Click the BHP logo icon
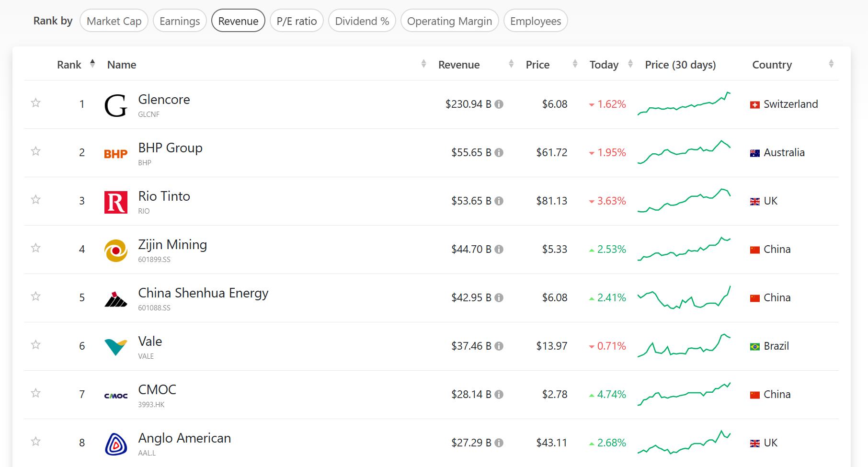The width and height of the screenshot is (868, 467). pyautogui.click(x=116, y=154)
